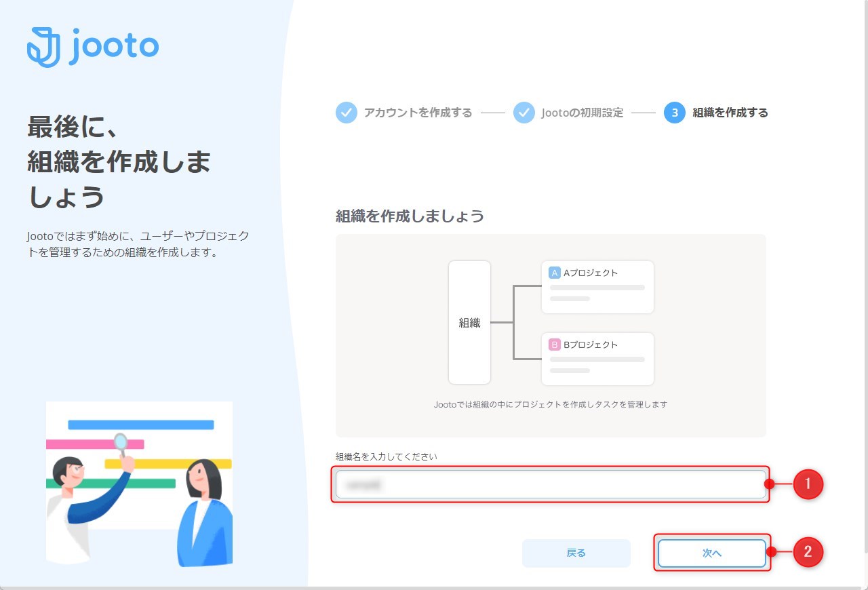Click the red callout badge numbered 2
868x590 pixels.
(x=807, y=553)
